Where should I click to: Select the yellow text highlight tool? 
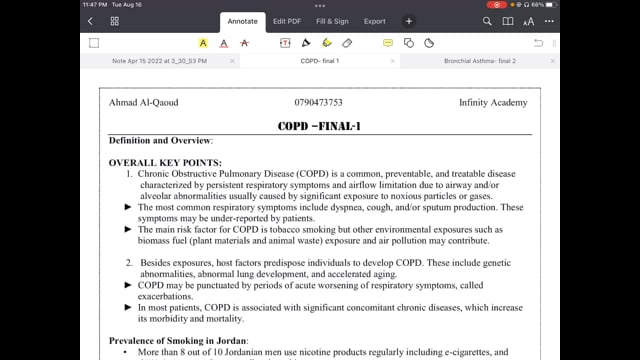click(203, 43)
